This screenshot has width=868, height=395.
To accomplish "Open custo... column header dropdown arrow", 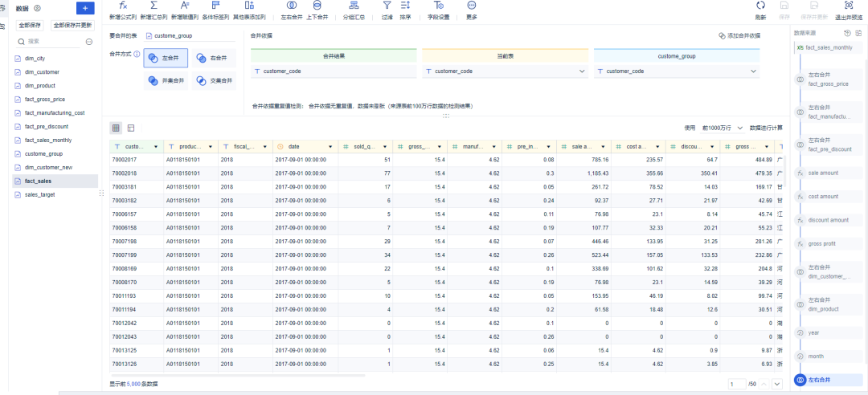I will coord(156,147).
